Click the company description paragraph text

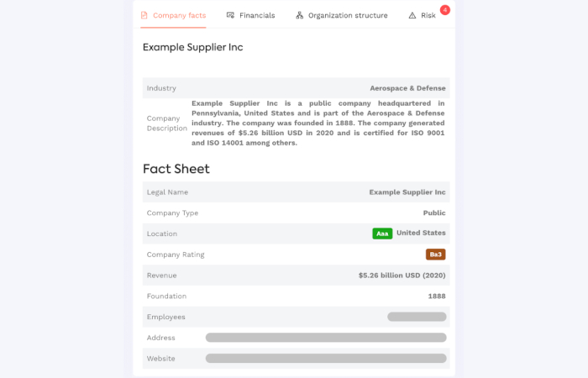318,123
